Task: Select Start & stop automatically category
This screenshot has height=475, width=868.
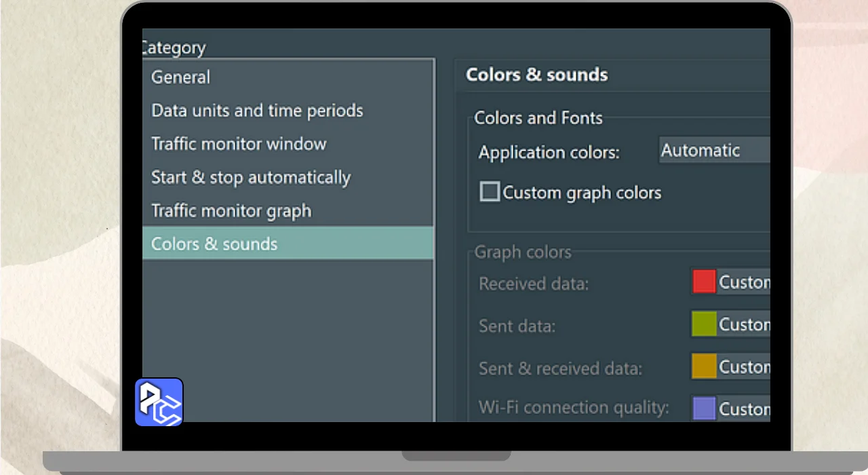Action: click(x=251, y=177)
